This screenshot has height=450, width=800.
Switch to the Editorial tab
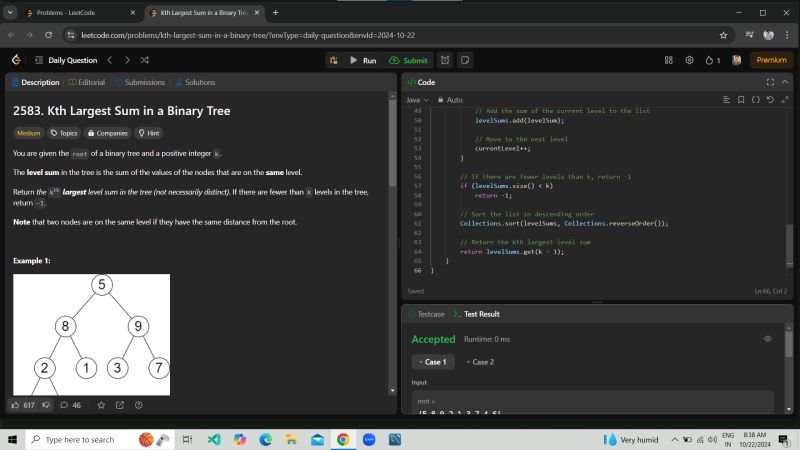[x=87, y=82]
